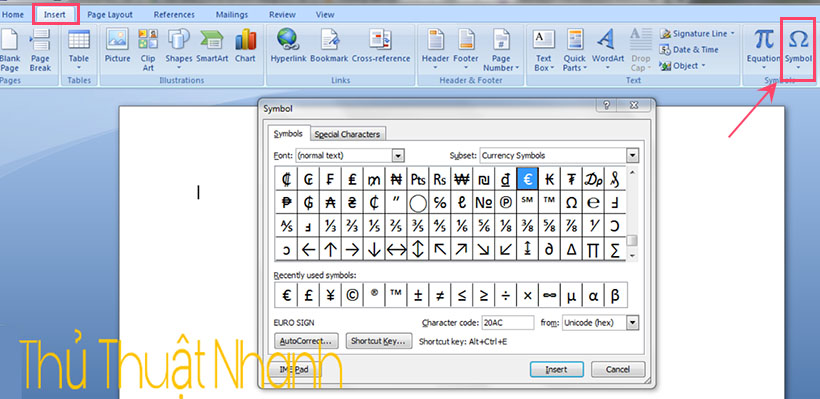The width and height of the screenshot is (820, 399).
Task: Open the Shortcut Key dialog
Action: [379, 341]
